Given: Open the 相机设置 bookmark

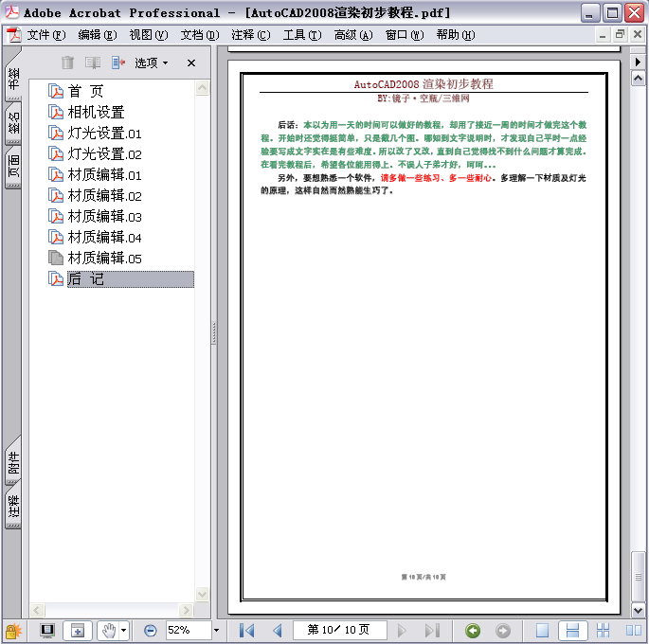Looking at the screenshot, I should pyautogui.click(x=96, y=112).
